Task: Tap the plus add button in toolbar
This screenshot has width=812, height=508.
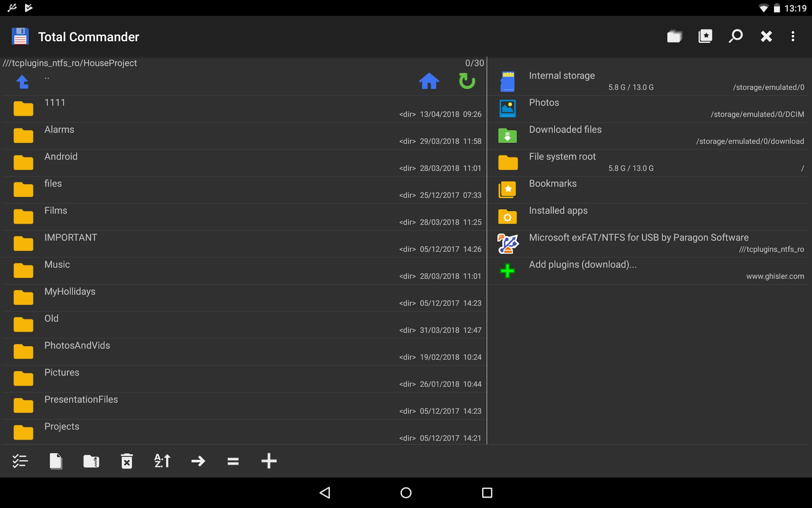Action: (269, 461)
